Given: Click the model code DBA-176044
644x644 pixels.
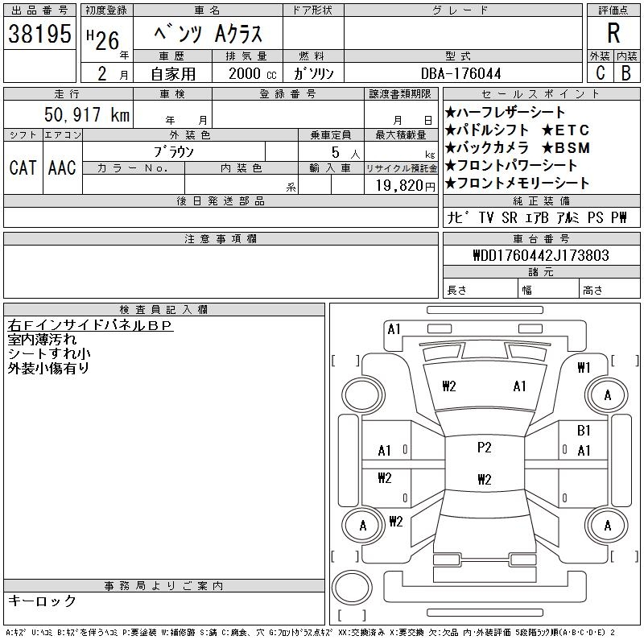Looking at the screenshot, I should (x=460, y=73).
